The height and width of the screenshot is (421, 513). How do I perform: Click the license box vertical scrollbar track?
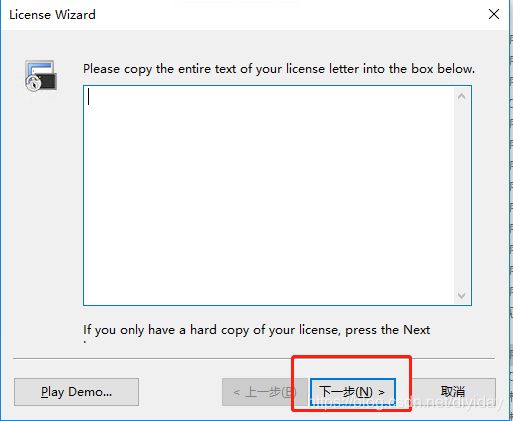tap(462, 196)
